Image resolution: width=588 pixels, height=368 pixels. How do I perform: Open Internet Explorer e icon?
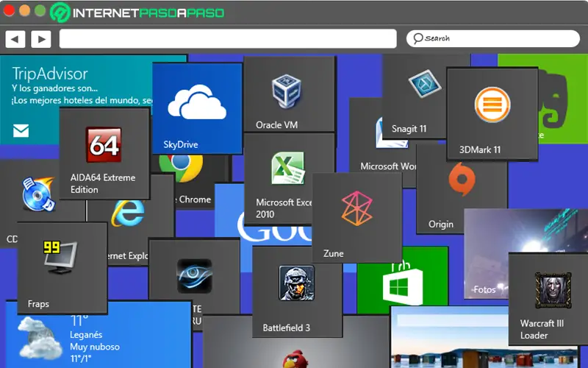(128, 213)
